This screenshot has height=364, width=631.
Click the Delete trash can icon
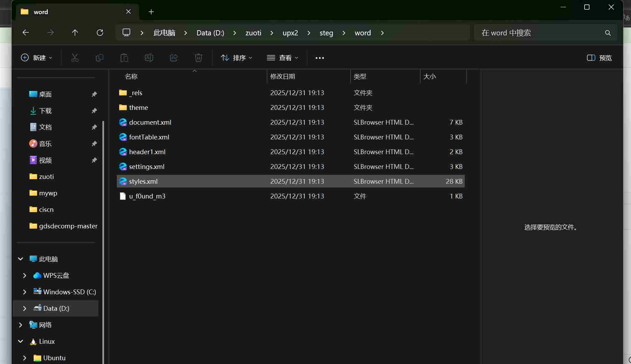click(x=199, y=58)
